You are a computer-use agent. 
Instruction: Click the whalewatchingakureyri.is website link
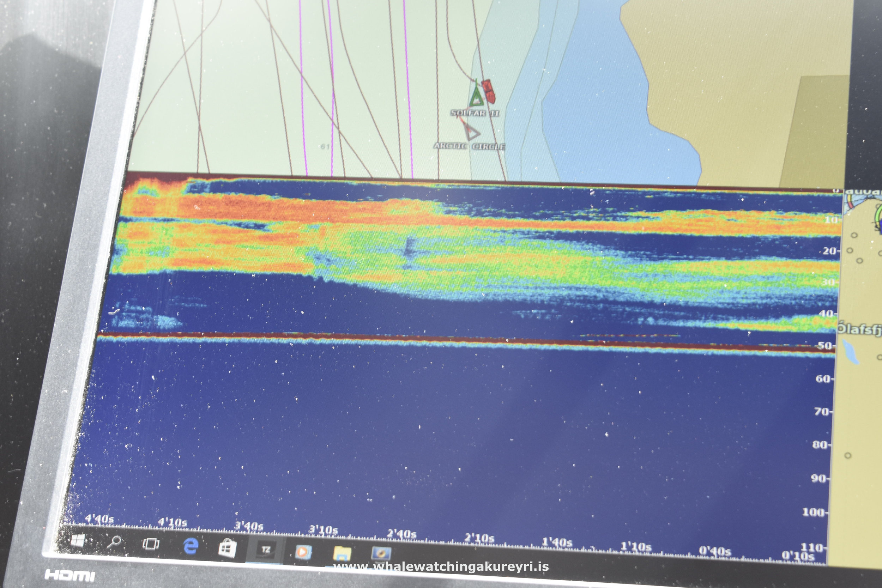click(x=441, y=566)
